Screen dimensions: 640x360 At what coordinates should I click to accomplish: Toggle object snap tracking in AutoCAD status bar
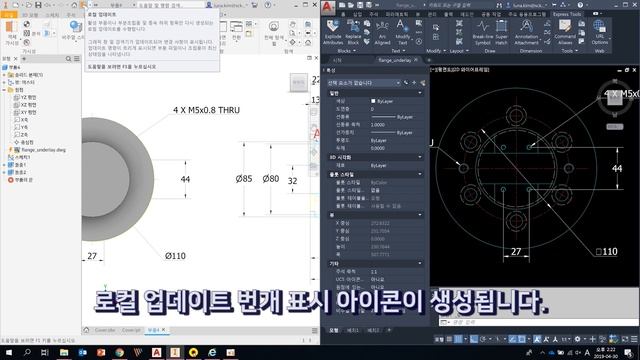coord(513,339)
